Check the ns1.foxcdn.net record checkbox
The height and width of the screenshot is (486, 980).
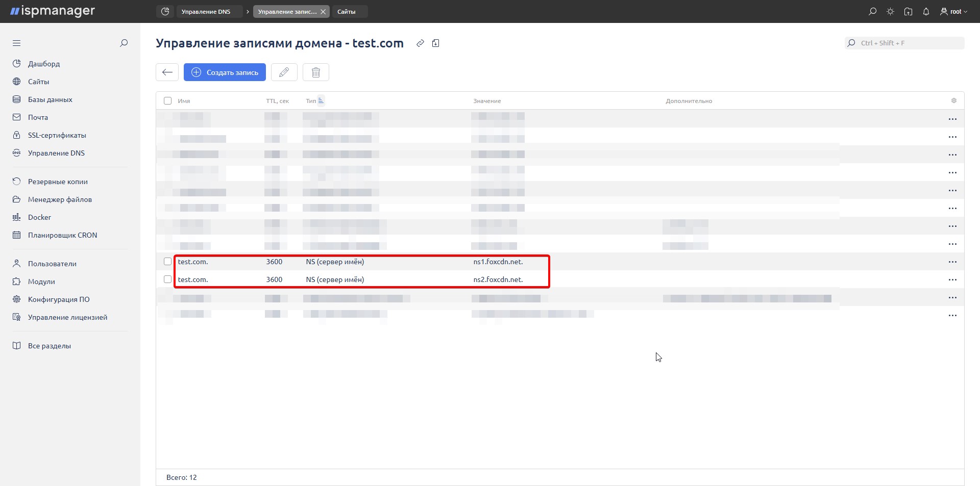(167, 262)
